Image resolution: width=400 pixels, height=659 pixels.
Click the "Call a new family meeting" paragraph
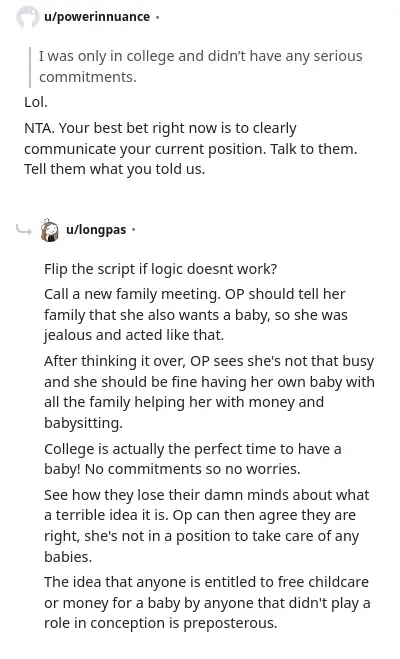click(x=196, y=314)
